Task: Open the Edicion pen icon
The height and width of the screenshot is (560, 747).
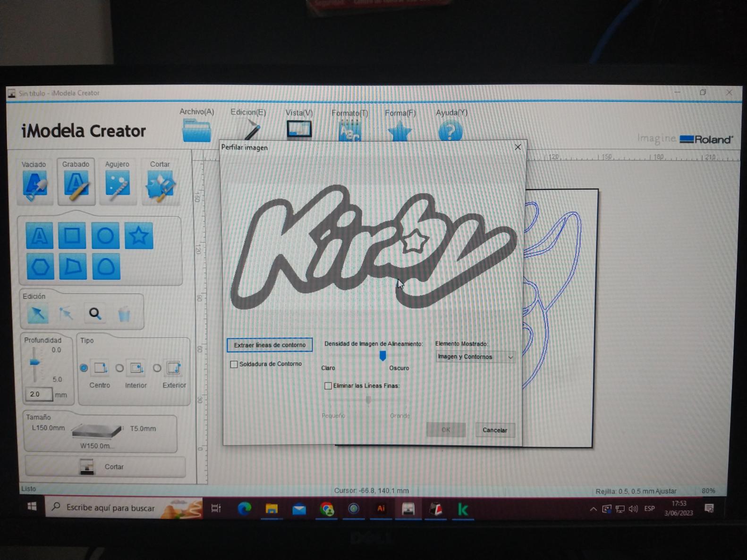Action: coord(252,130)
